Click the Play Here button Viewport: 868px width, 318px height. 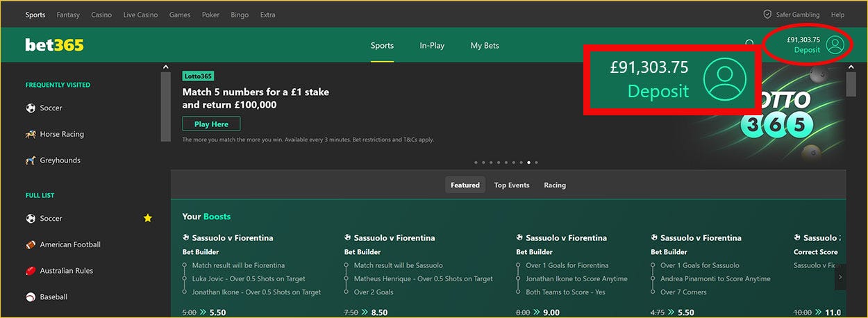[211, 124]
